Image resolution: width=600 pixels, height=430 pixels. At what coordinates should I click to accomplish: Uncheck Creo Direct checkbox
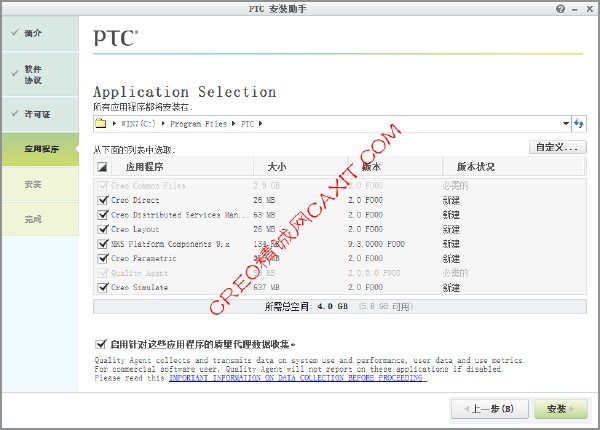(x=103, y=200)
